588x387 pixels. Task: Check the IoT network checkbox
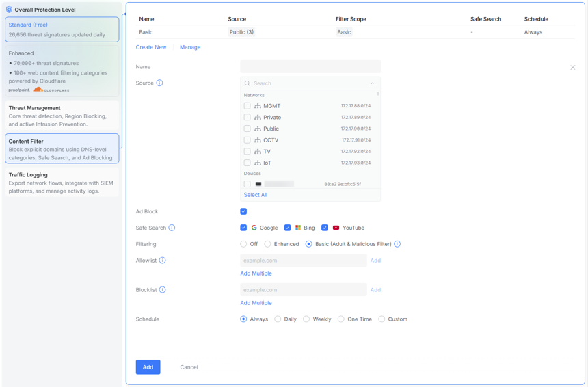[x=247, y=163]
